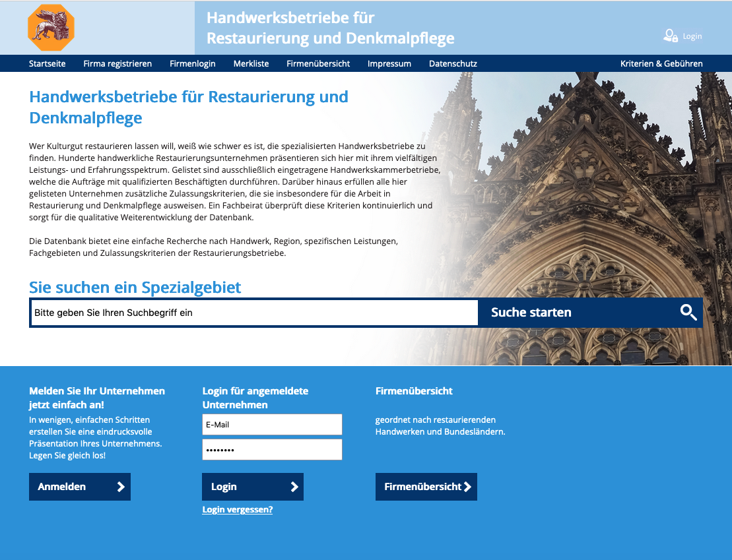Click the chevron arrow on Firmenübersicht button
Viewport: 732px width, 560px height.
[x=467, y=487]
